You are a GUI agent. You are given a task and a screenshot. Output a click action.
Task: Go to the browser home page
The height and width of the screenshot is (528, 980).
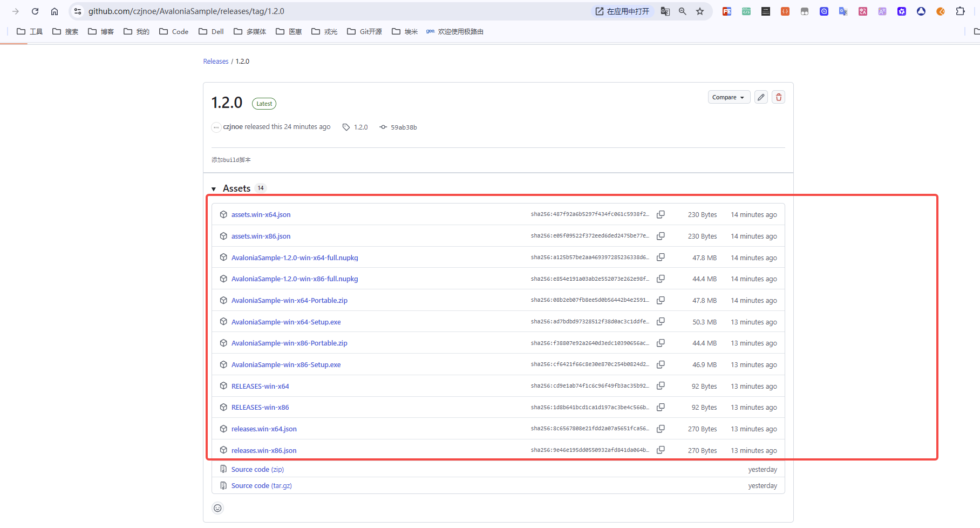click(55, 11)
